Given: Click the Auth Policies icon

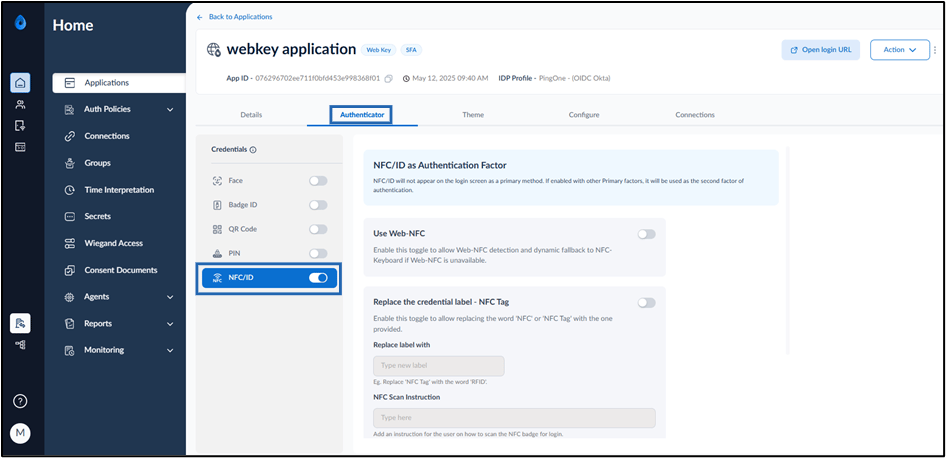Looking at the screenshot, I should [69, 109].
